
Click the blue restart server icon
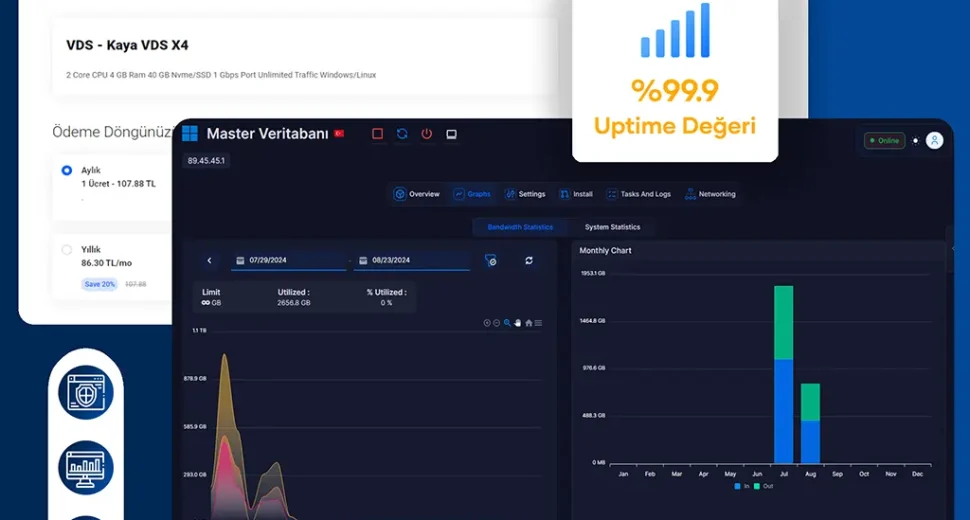point(402,134)
